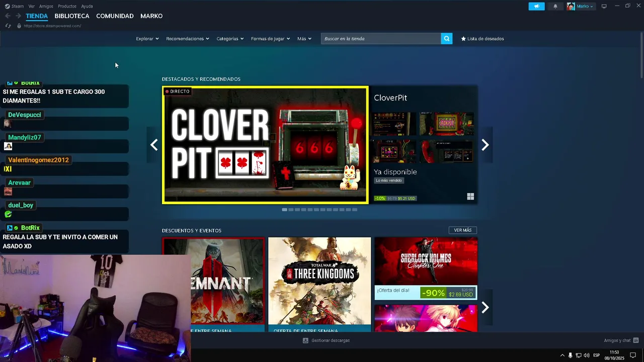Screen dimensions: 644x362
Task: Advance the discounts carousel right arrow
Action: pos(485,307)
